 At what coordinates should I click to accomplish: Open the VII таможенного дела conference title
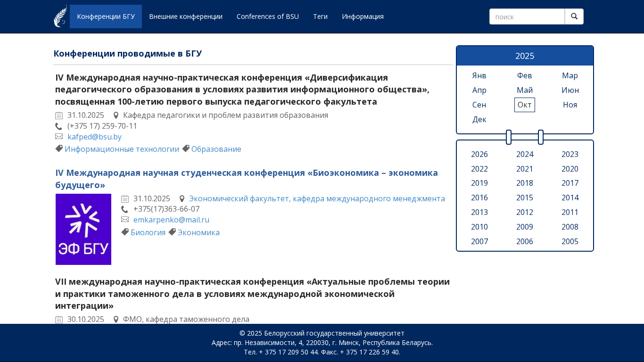click(x=252, y=294)
